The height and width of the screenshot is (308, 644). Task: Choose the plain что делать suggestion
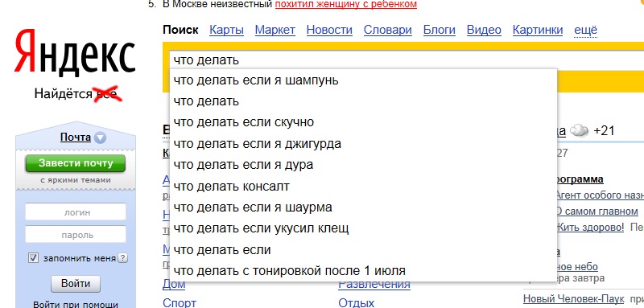363,101
